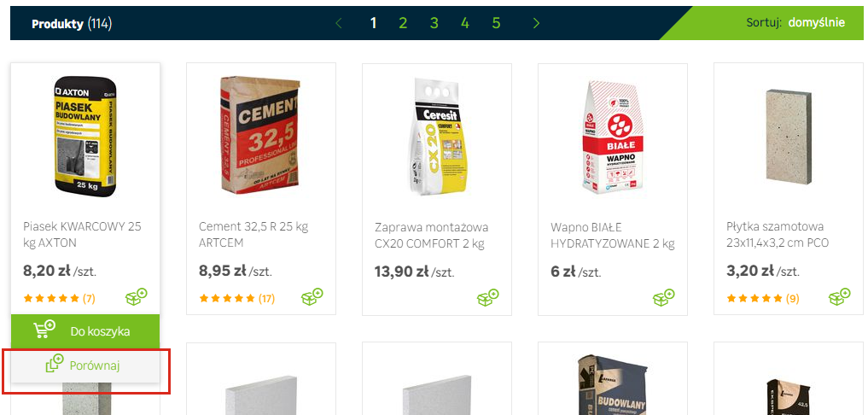Click the box icon on the Płytka szamotowa card
Viewport: 868px width, 415px height.
tap(840, 296)
